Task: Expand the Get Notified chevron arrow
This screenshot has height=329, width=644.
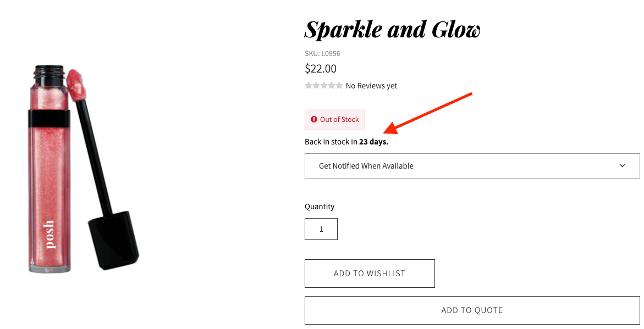Action: (x=622, y=166)
